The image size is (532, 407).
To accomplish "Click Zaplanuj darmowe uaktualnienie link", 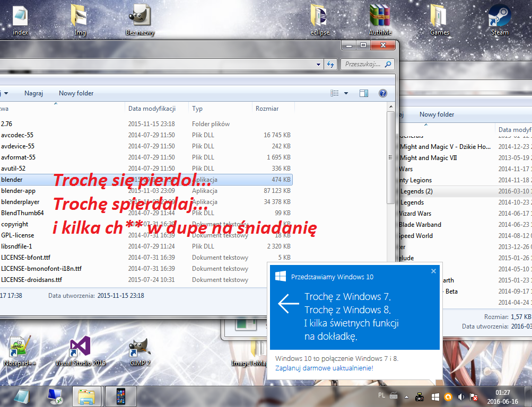I will (x=324, y=368).
